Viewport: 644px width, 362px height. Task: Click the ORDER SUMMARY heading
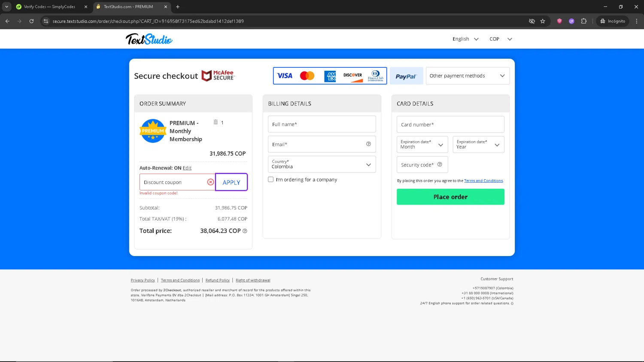click(x=163, y=103)
